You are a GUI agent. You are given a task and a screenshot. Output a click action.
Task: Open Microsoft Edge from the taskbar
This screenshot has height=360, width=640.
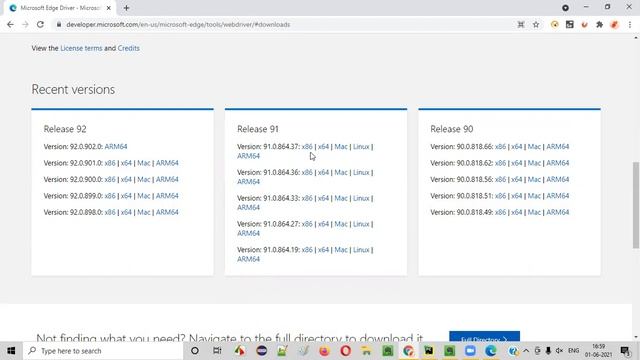491,351
